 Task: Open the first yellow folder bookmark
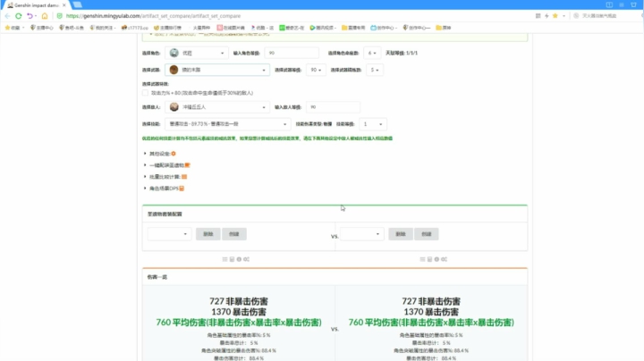click(x=353, y=28)
